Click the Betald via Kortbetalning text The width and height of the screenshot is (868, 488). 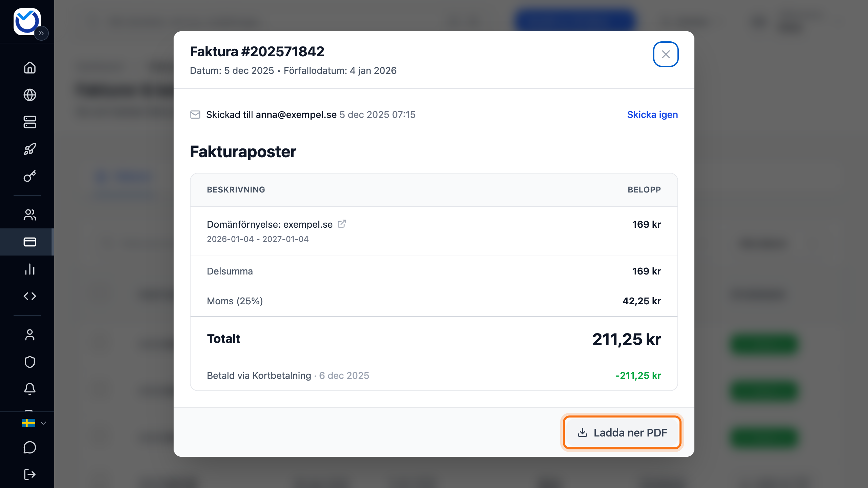[259, 375]
